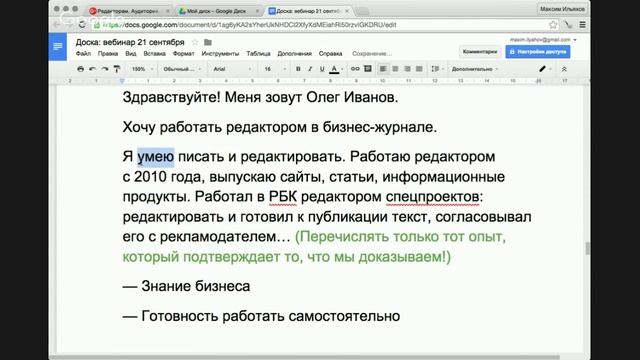Select the Доска: вебинар 21 сентября tab
The height and width of the screenshot is (360, 640).
(308, 11)
